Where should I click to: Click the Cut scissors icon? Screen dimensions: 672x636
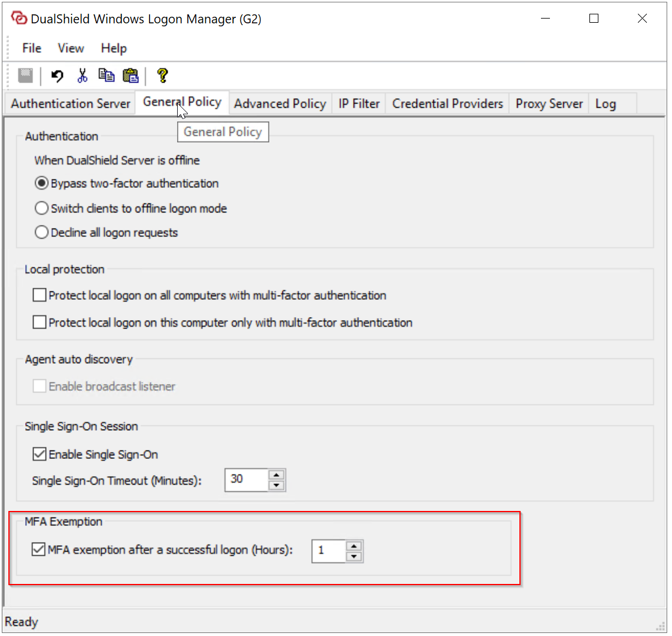pyautogui.click(x=83, y=75)
